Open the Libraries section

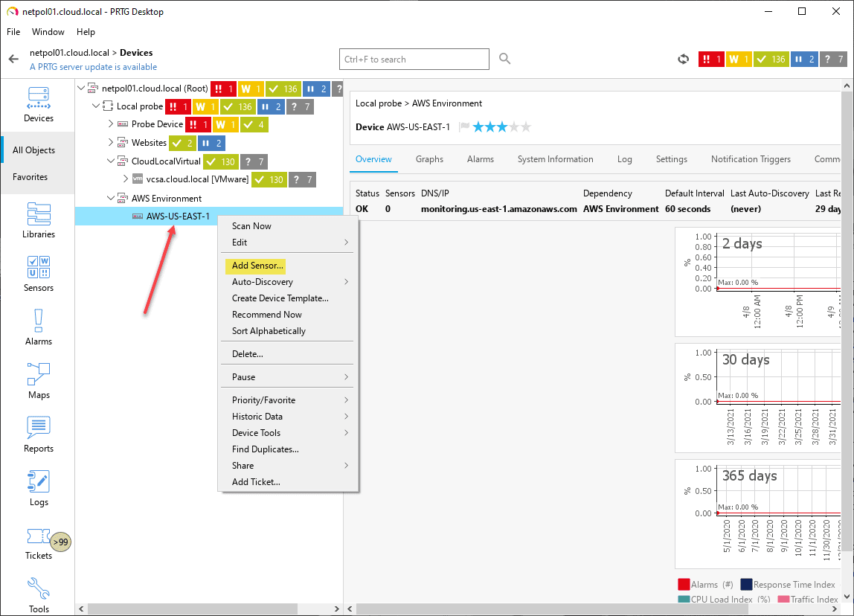point(38,220)
